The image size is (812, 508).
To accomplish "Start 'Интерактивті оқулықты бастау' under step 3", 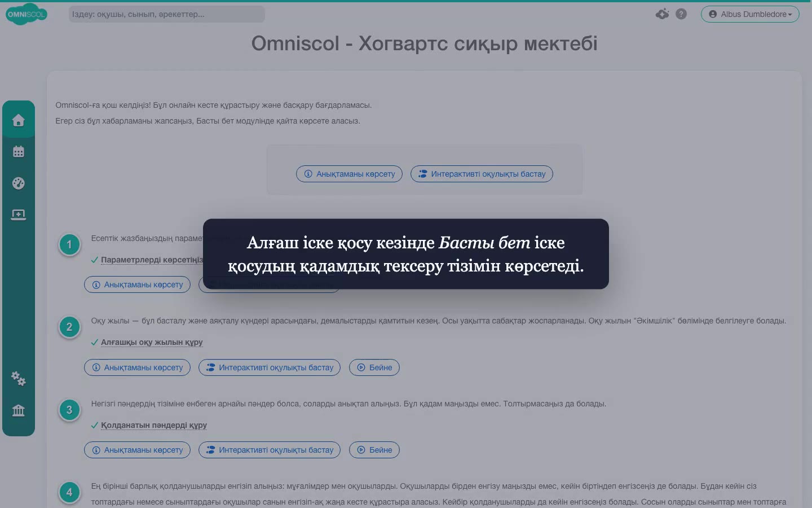I will [x=270, y=450].
